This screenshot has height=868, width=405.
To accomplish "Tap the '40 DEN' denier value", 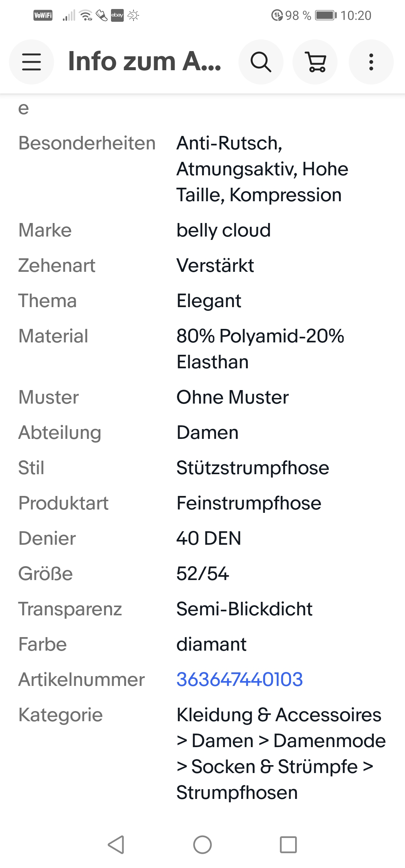I will click(x=208, y=538).
